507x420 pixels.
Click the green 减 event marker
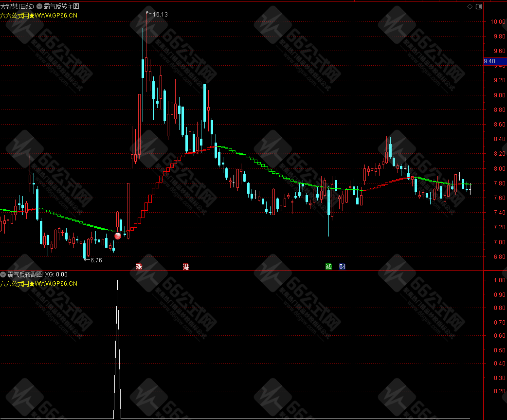tap(328, 266)
